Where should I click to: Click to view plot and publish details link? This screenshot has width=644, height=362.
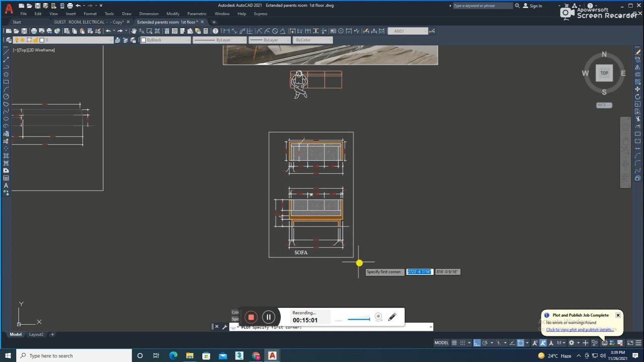(579, 330)
